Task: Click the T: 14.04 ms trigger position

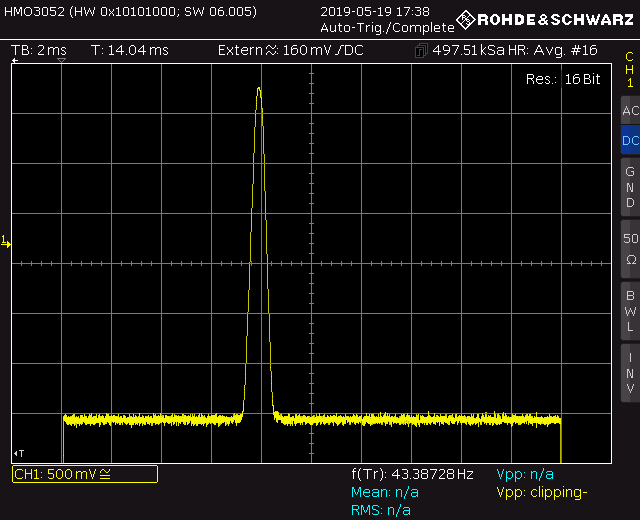Action: point(130,50)
